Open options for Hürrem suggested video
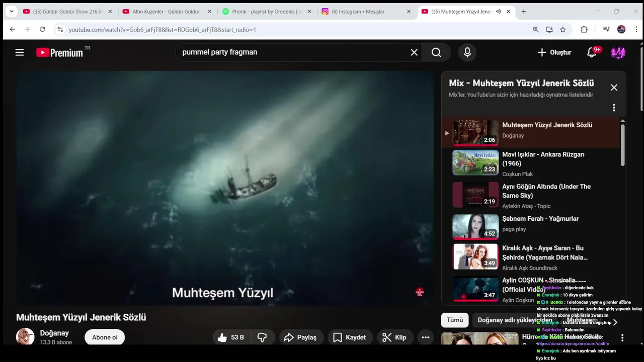 (622, 338)
